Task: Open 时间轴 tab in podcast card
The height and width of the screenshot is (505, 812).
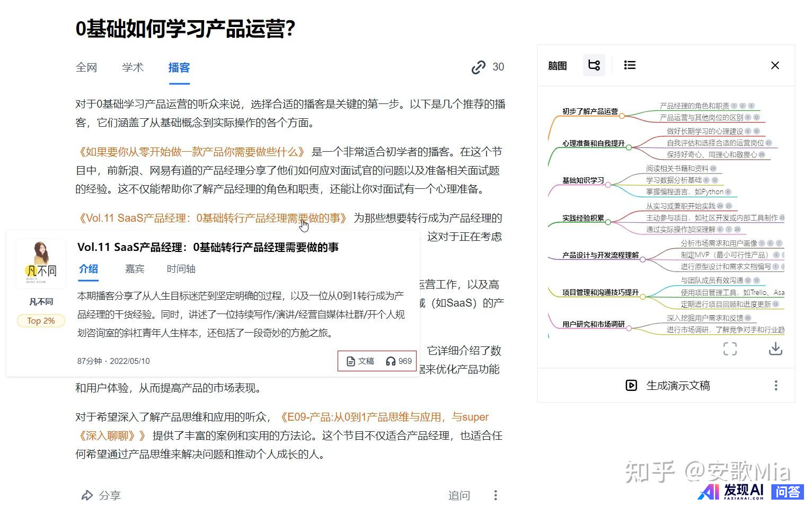Action: pos(181,269)
